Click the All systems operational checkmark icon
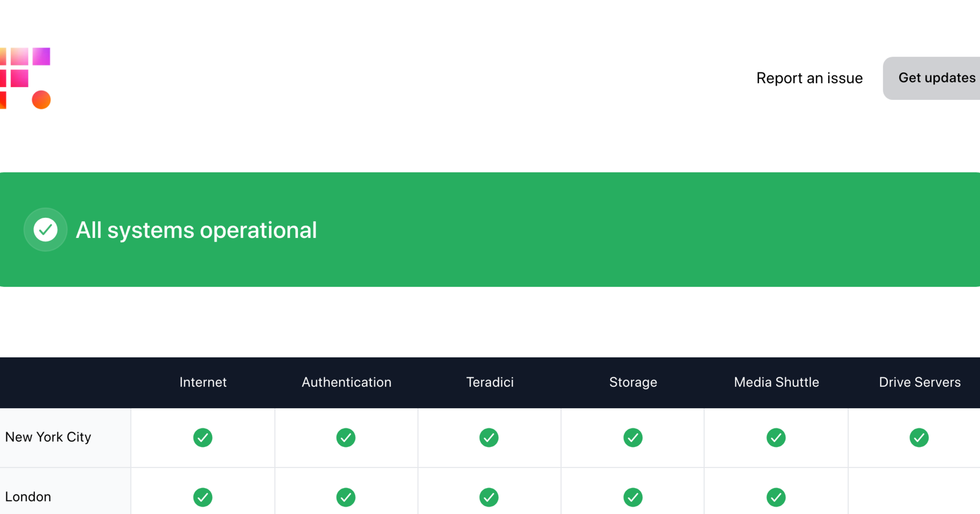The width and height of the screenshot is (980, 514). point(45,230)
